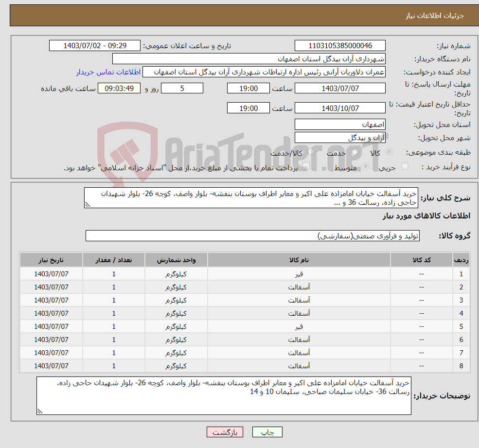The height and width of the screenshot is (448, 479).
Task: Click the price validity date 1403/10/07 field
Action: (340, 108)
